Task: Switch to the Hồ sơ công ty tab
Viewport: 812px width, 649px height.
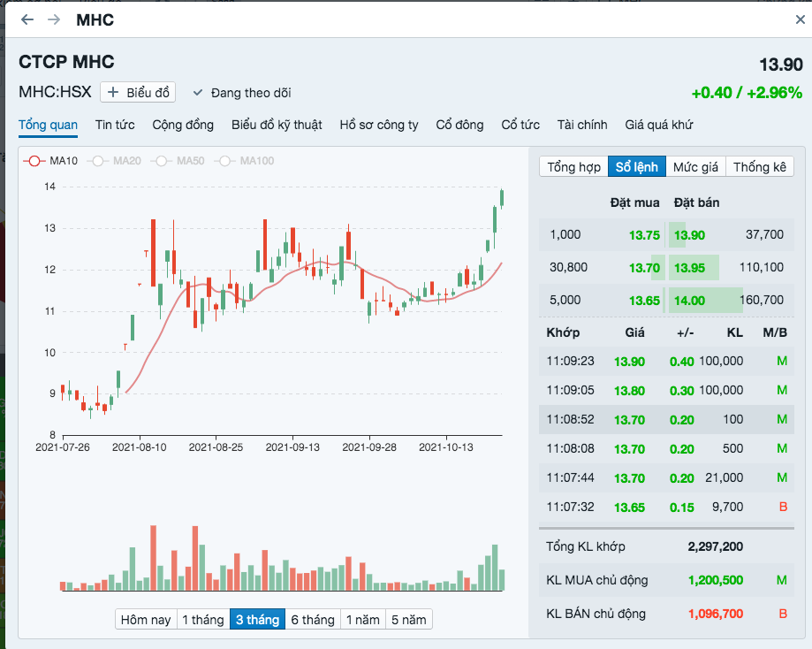Action: coord(379,125)
